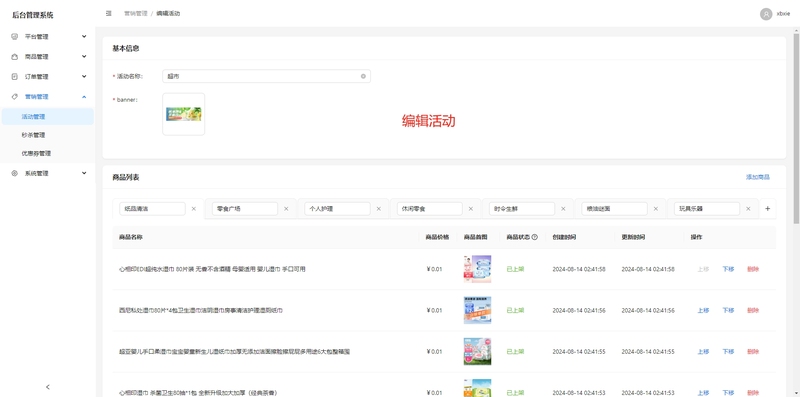Click 营销管理 in the breadcrumb
The height and width of the screenshot is (397, 800).
coord(136,14)
